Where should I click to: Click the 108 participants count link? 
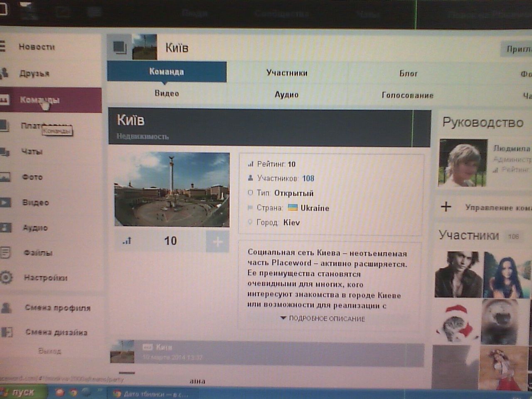(308, 178)
